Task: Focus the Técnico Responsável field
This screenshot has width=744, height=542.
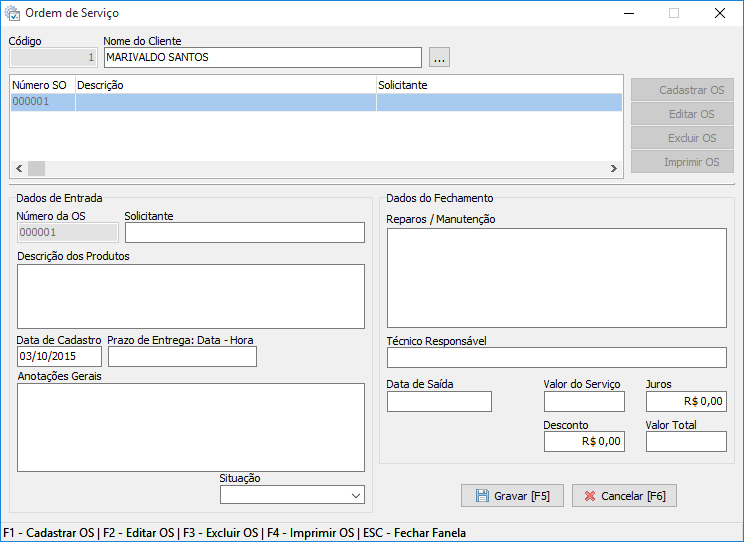Action: pyautogui.click(x=556, y=358)
